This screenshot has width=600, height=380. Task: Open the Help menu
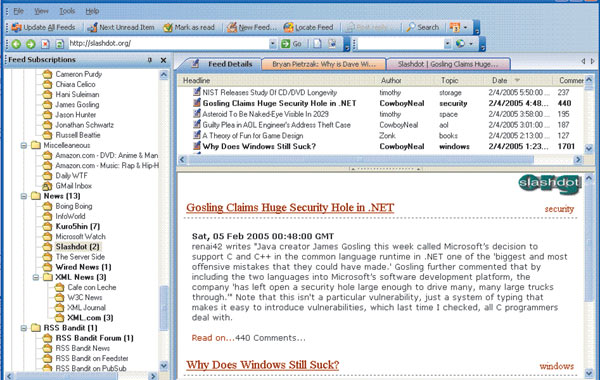pos(92,11)
